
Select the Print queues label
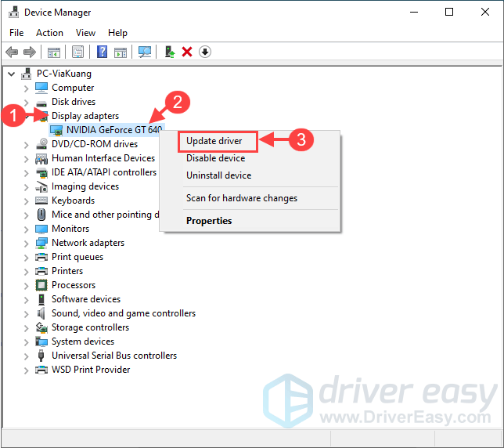pos(77,257)
